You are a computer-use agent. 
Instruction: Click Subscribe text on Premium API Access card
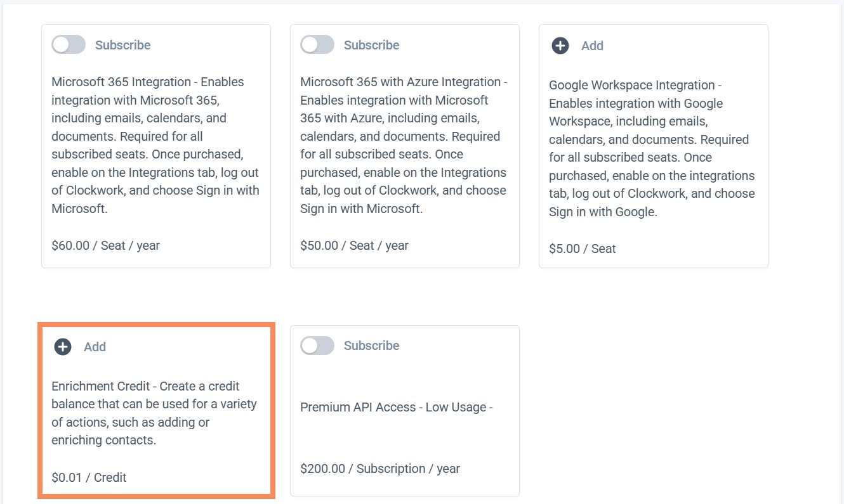371,346
